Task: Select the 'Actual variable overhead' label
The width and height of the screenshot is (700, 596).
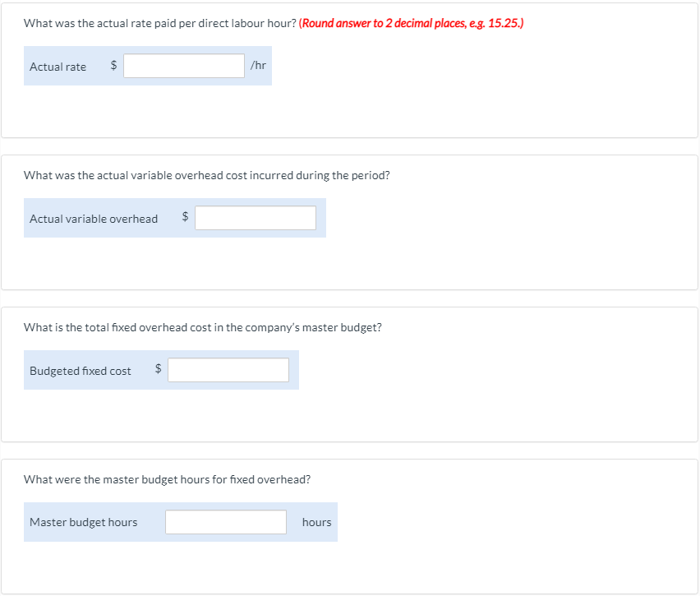Action: click(94, 219)
